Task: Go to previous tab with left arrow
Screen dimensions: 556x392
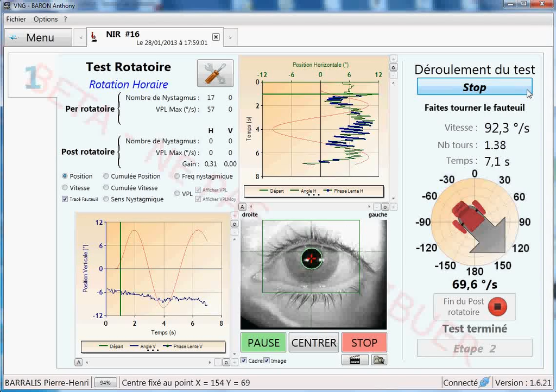Action: (x=81, y=37)
